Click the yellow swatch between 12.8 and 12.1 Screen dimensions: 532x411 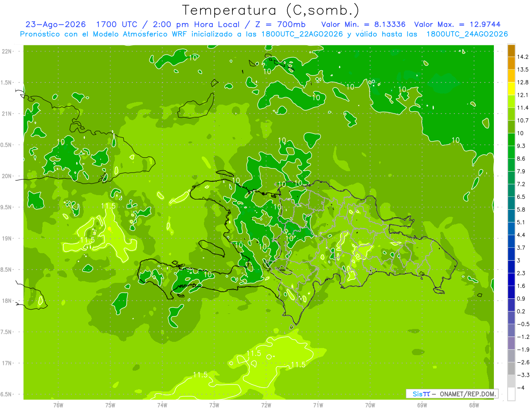click(511, 88)
